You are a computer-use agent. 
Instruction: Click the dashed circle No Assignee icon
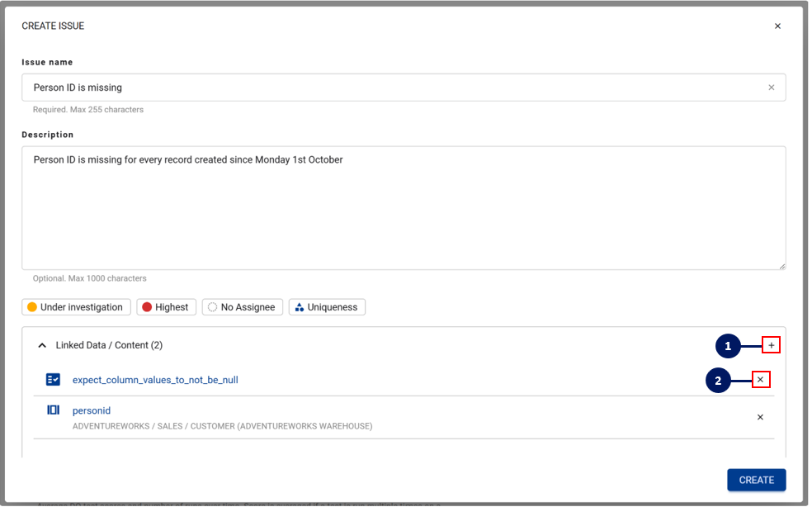[212, 307]
